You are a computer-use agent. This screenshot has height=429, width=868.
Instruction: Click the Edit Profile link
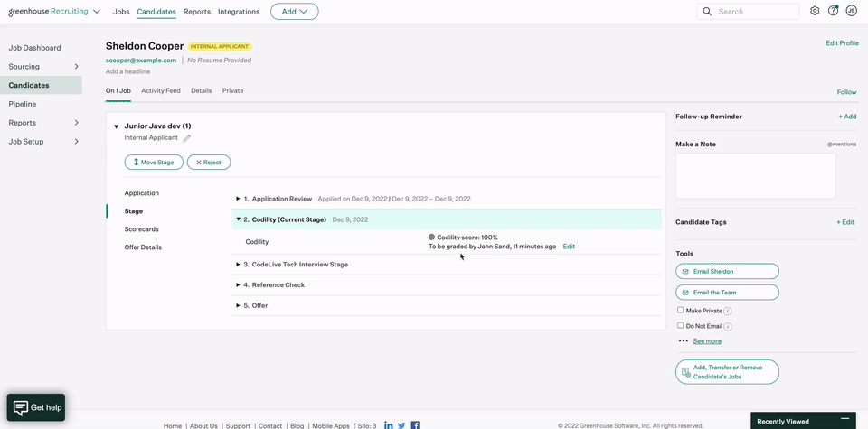click(842, 43)
